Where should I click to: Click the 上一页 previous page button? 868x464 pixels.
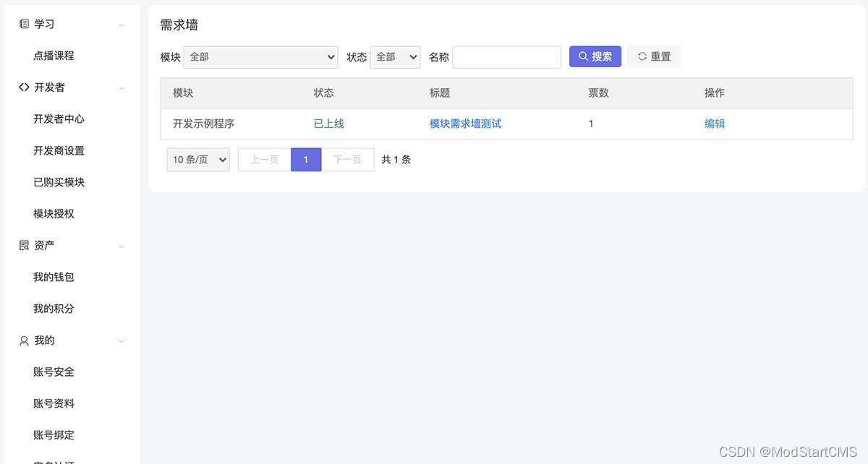pyautogui.click(x=264, y=160)
